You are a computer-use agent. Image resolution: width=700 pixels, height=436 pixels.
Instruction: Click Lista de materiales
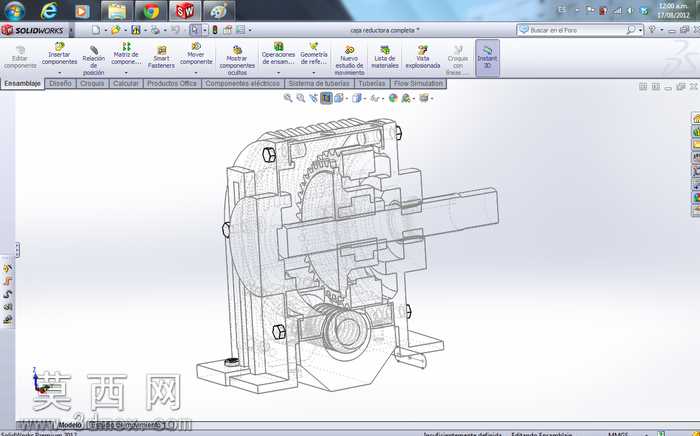(x=385, y=57)
